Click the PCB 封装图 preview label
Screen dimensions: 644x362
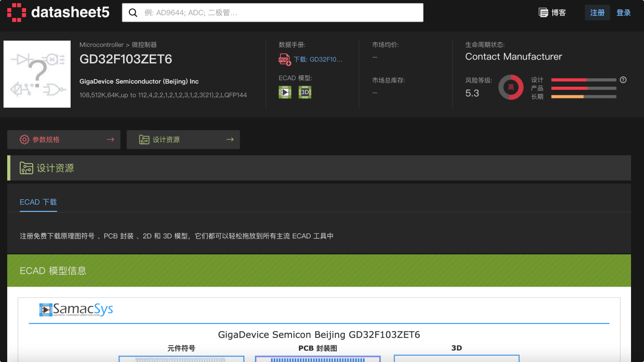(318, 348)
